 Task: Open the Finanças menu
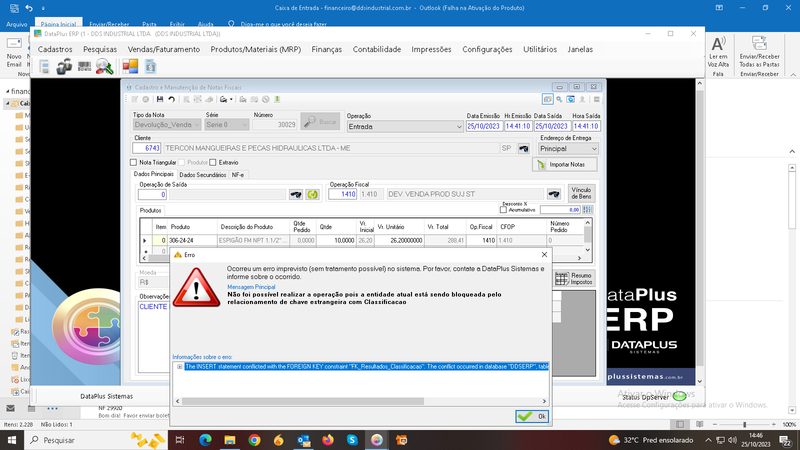[327, 49]
